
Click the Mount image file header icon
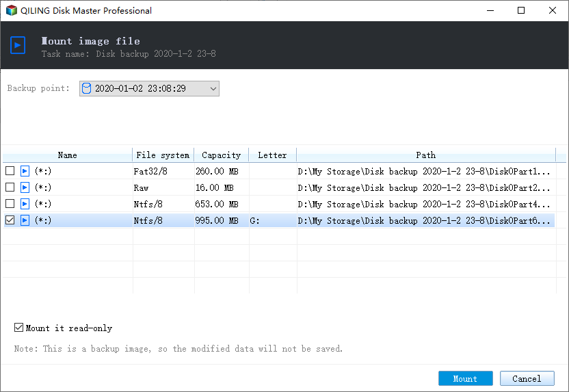(17, 45)
